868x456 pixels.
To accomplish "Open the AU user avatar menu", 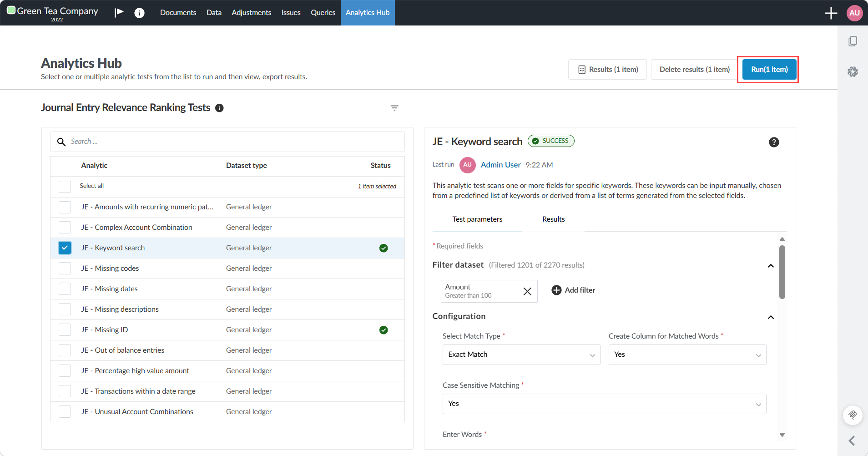I will click(854, 13).
